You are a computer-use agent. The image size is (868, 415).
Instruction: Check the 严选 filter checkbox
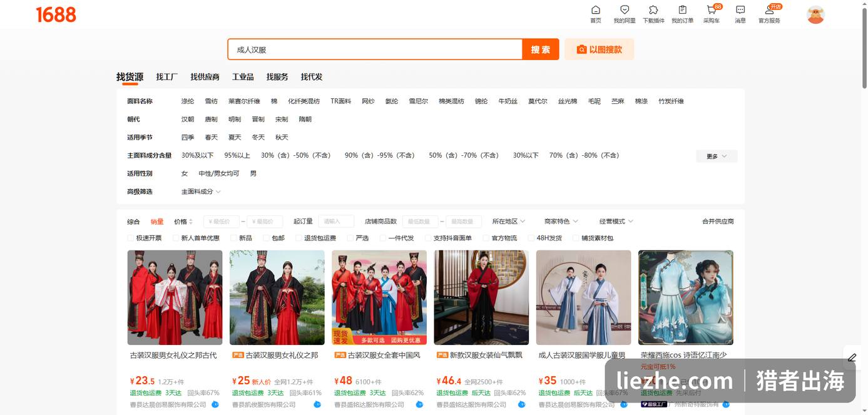coord(350,238)
